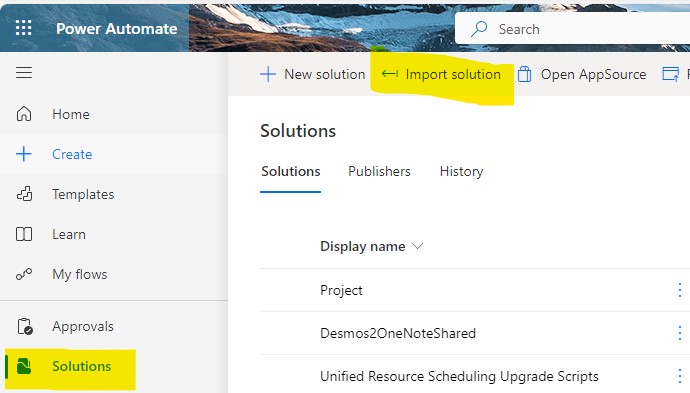The width and height of the screenshot is (690, 393).
Task: Click the Create plus icon
Action: pos(24,154)
